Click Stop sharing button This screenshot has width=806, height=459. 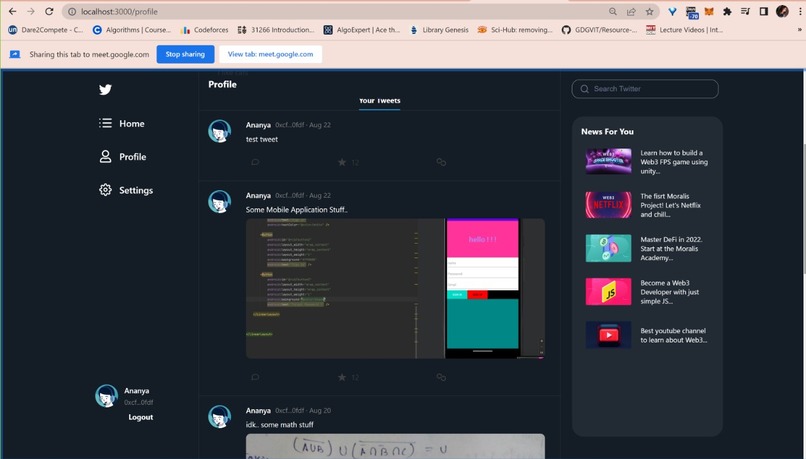click(185, 54)
